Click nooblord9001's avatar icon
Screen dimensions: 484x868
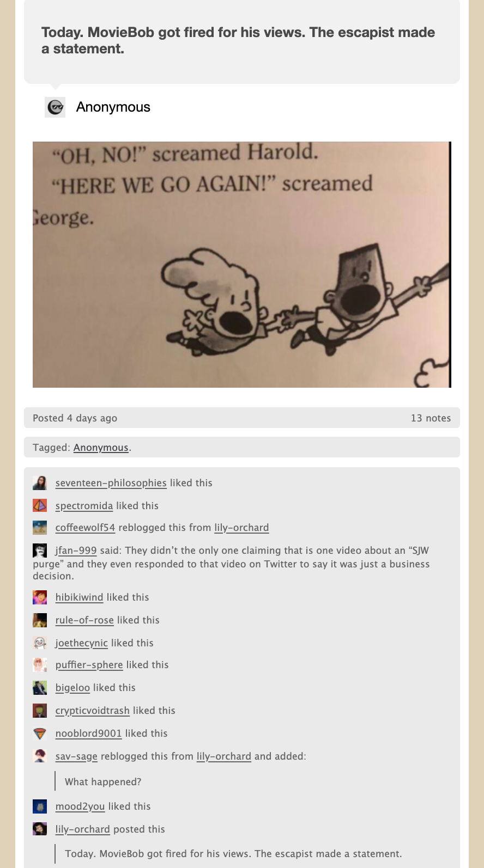point(40,733)
